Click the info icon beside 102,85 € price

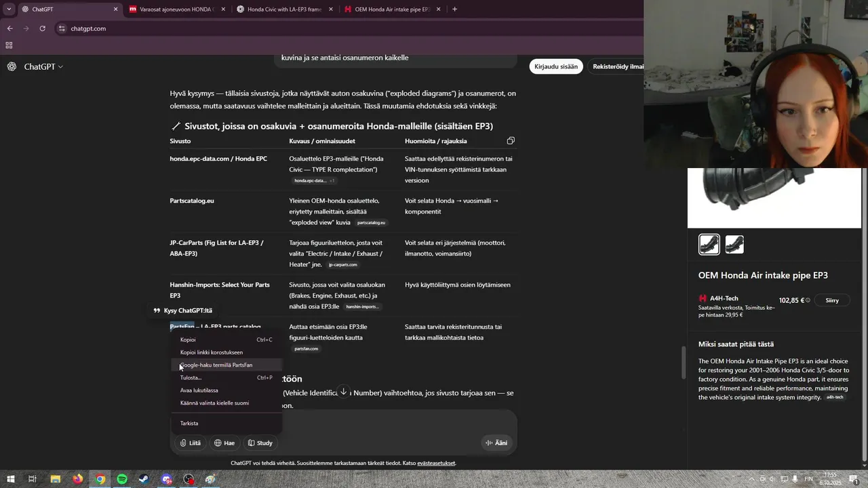click(808, 300)
